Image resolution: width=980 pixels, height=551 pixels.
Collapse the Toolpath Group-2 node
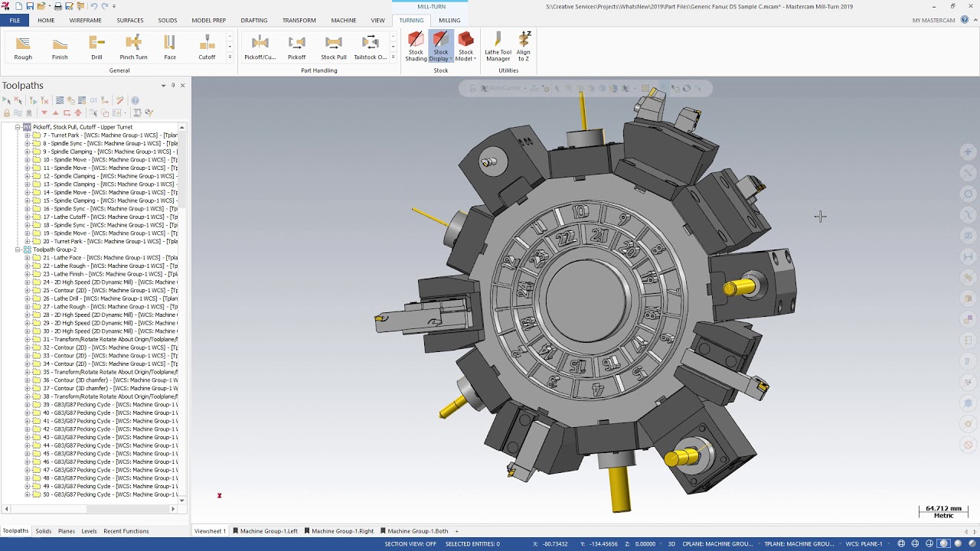tap(18, 249)
